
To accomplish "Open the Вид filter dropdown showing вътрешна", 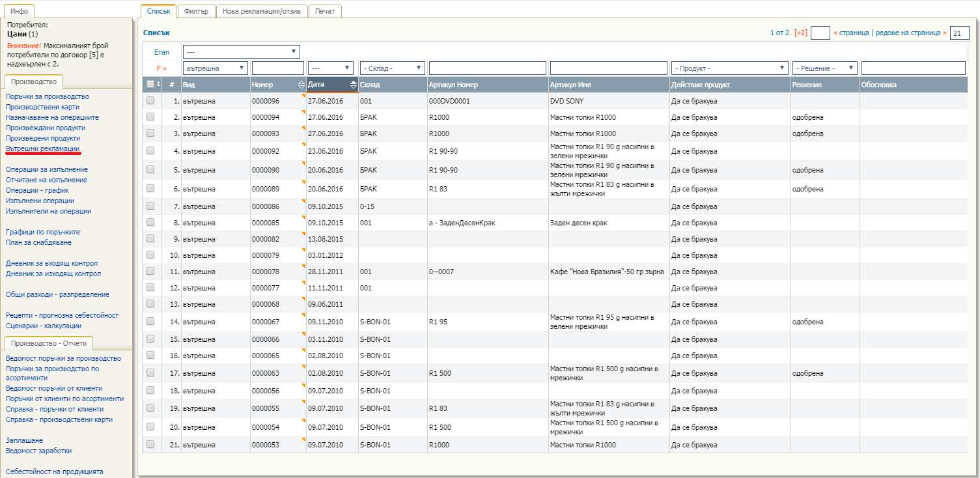I will tap(216, 68).
